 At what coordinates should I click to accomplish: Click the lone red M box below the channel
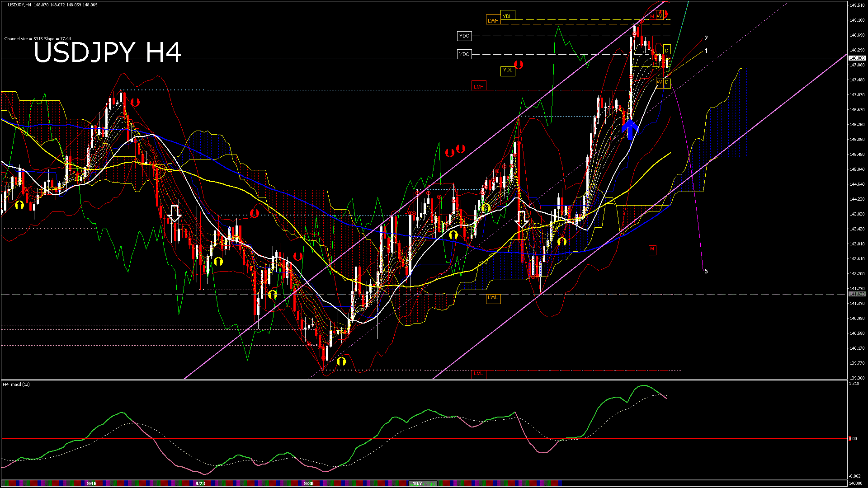[x=652, y=249]
